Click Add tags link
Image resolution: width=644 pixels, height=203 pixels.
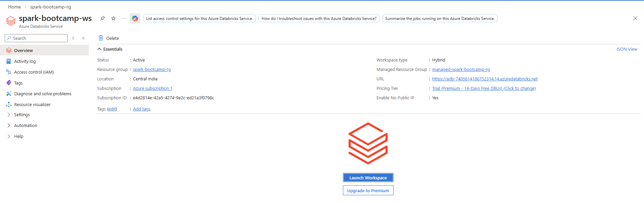tap(142, 109)
